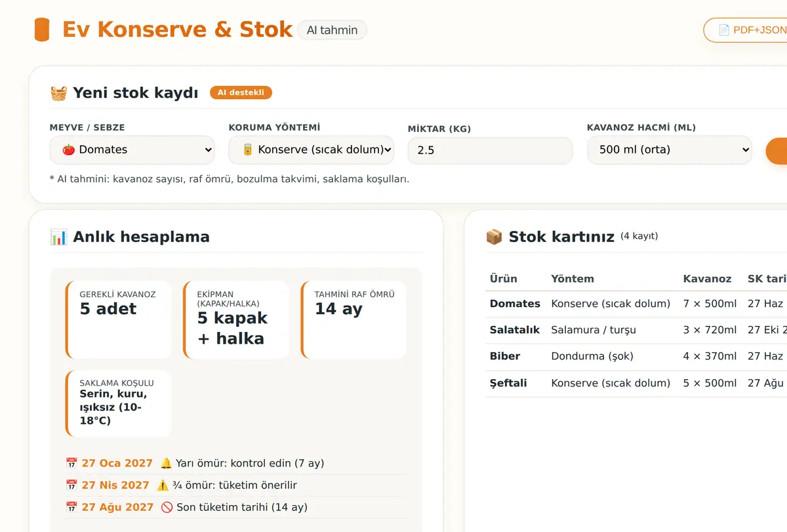Click the prohibited icon for Son tüketim tarihi
The height and width of the screenshot is (532, 787).
(x=167, y=507)
